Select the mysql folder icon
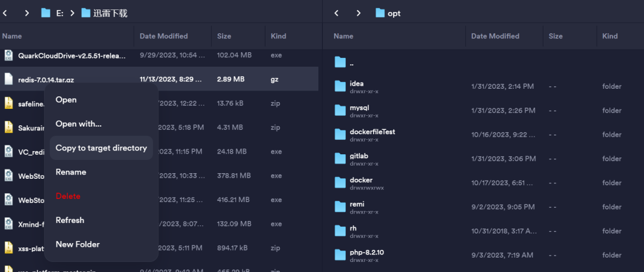The width and height of the screenshot is (644, 272). point(340,111)
